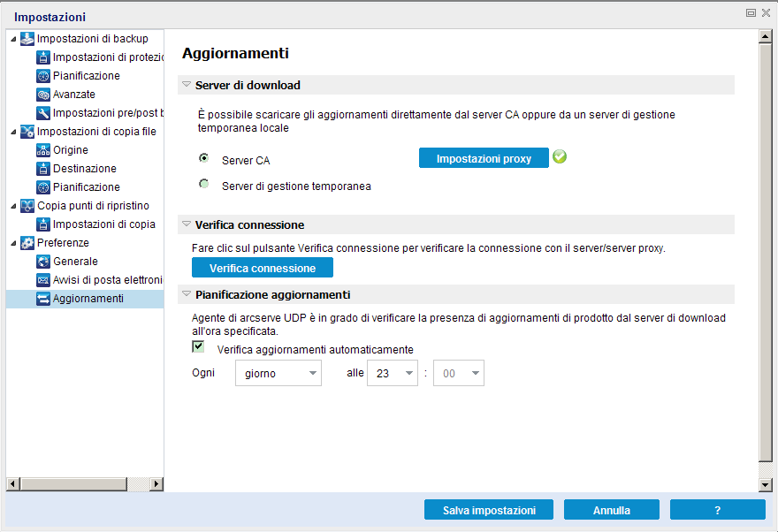Click the green proxy status checkmark icon
778x532 pixels.
click(x=560, y=156)
